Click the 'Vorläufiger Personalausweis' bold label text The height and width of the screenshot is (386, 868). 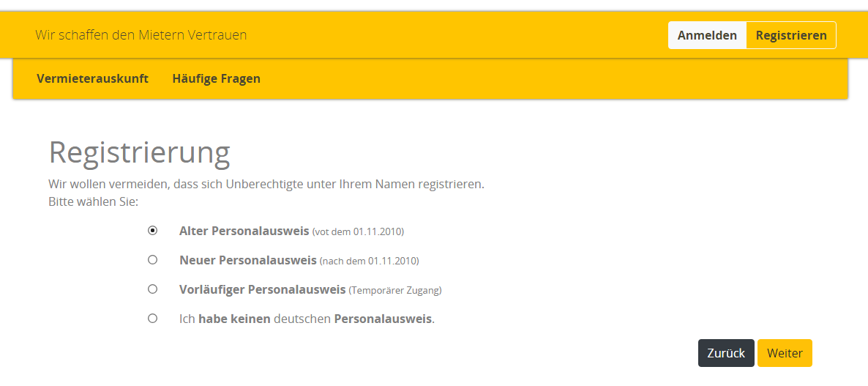tap(262, 289)
